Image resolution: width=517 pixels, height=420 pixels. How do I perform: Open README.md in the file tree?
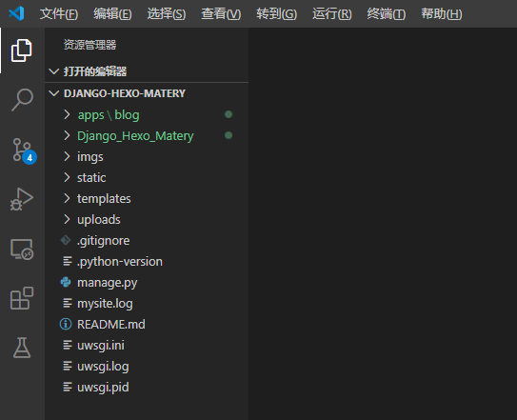coord(110,325)
